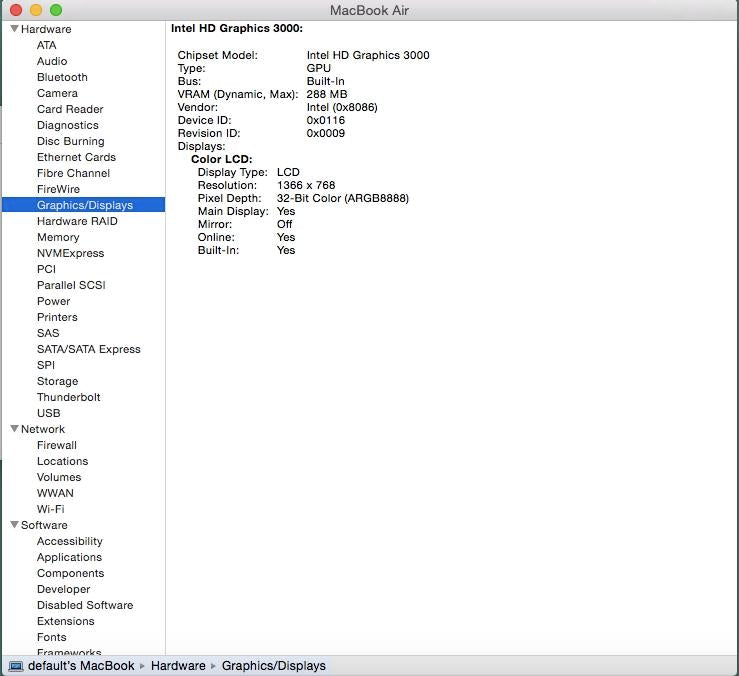
Task: Select the Color LCD display heading
Action: (221, 159)
